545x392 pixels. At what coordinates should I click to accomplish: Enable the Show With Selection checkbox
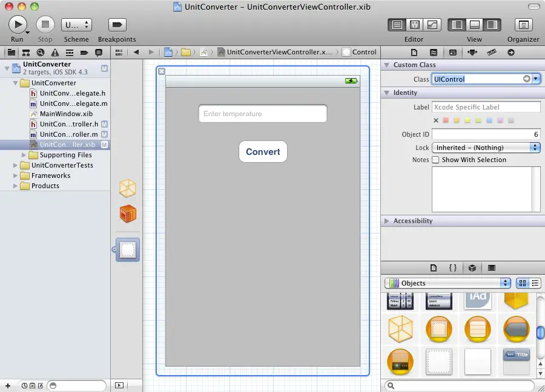[435, 160]
